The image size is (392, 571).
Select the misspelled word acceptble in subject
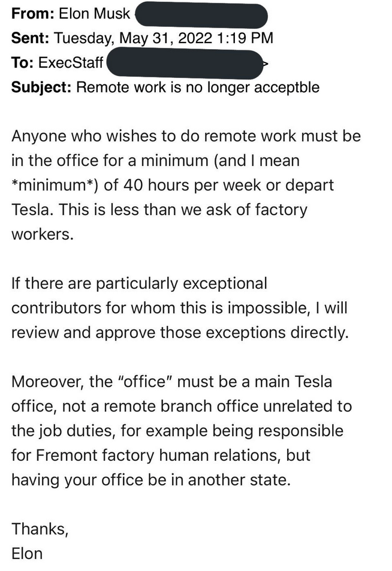click(287, 87)
